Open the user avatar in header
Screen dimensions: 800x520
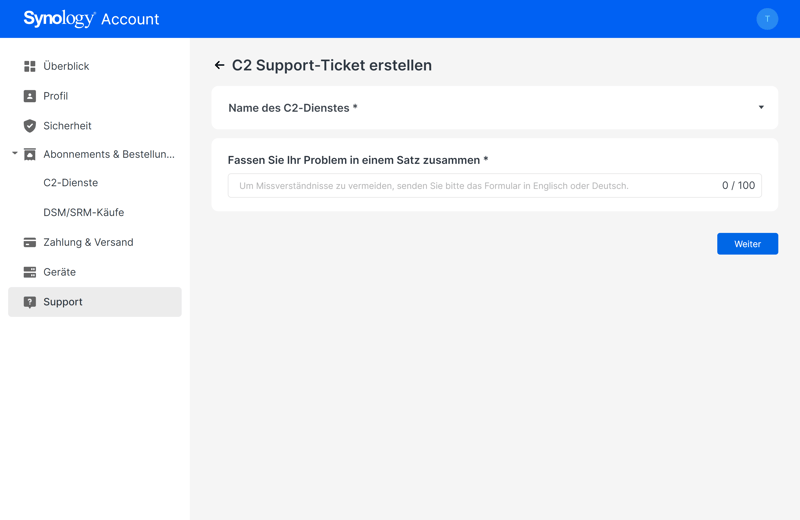tap(767, 19)
